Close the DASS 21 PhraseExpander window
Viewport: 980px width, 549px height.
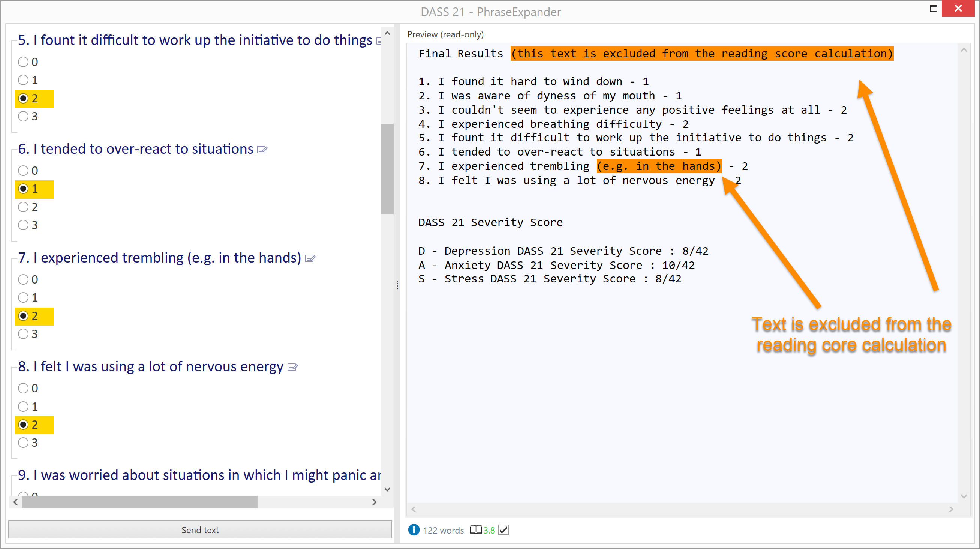click(958, 8)
